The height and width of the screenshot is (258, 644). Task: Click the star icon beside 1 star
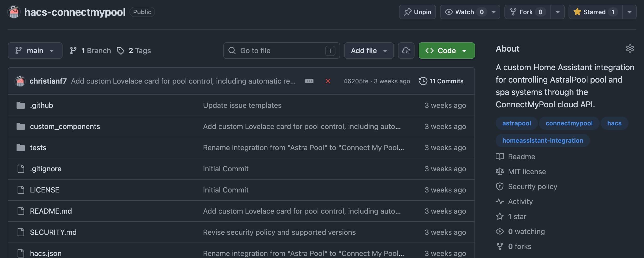[500, 216]
